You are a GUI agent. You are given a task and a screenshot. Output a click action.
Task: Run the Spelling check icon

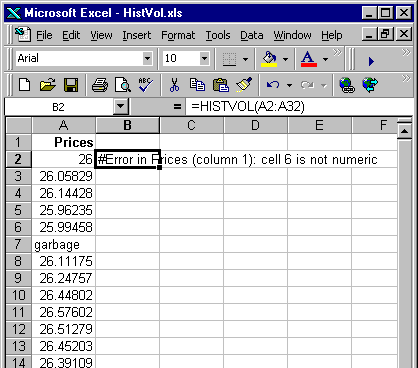click(146, 85)
